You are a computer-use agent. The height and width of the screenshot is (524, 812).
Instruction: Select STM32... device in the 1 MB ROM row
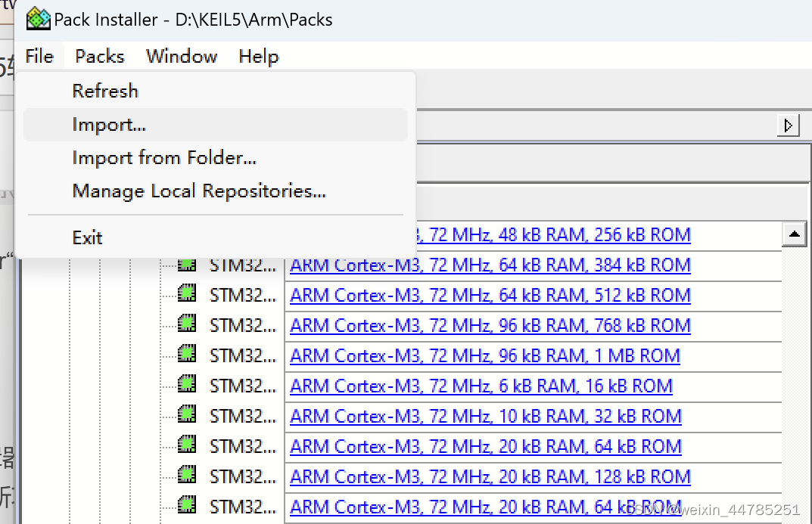tap(243, 356)
